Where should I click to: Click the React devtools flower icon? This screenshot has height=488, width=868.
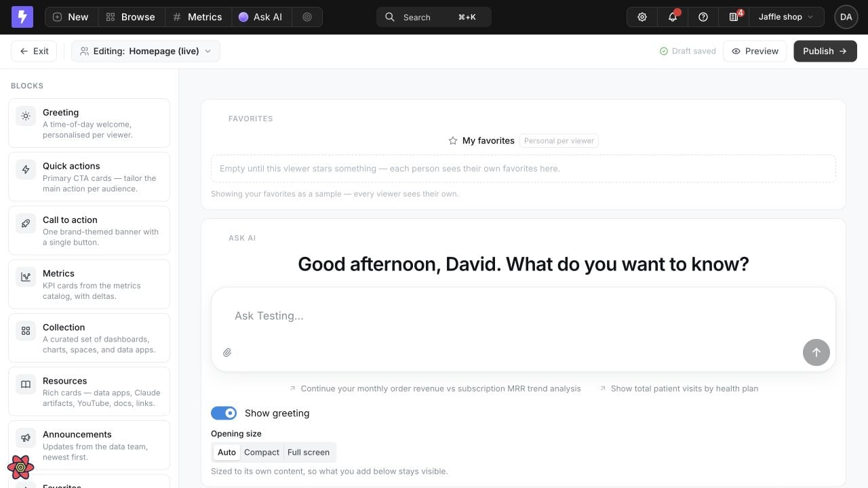click(x=21, y=467)
